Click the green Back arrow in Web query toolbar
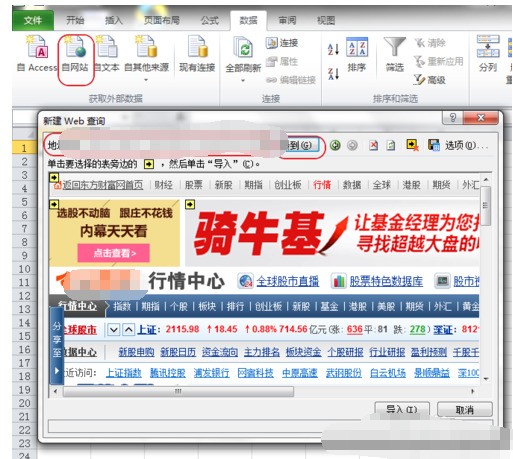This screenshot has height=459, width=513. coord(335,145)
